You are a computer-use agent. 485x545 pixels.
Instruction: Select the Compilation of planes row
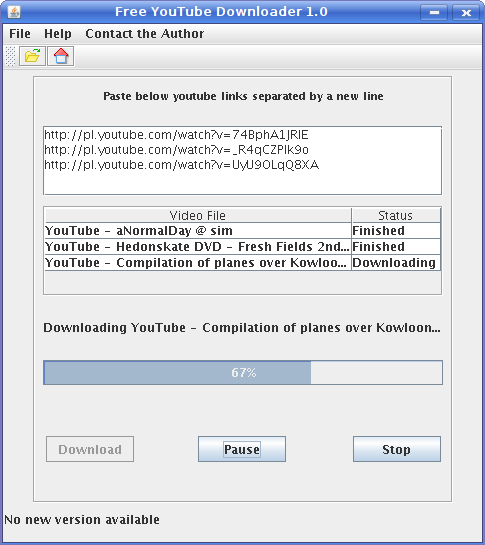coord(243,263)
